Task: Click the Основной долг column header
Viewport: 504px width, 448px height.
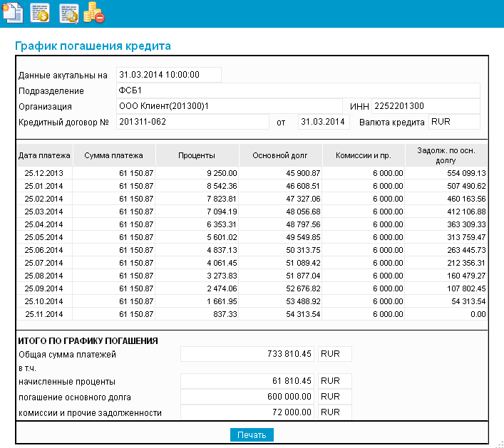Action: [281, 155]
